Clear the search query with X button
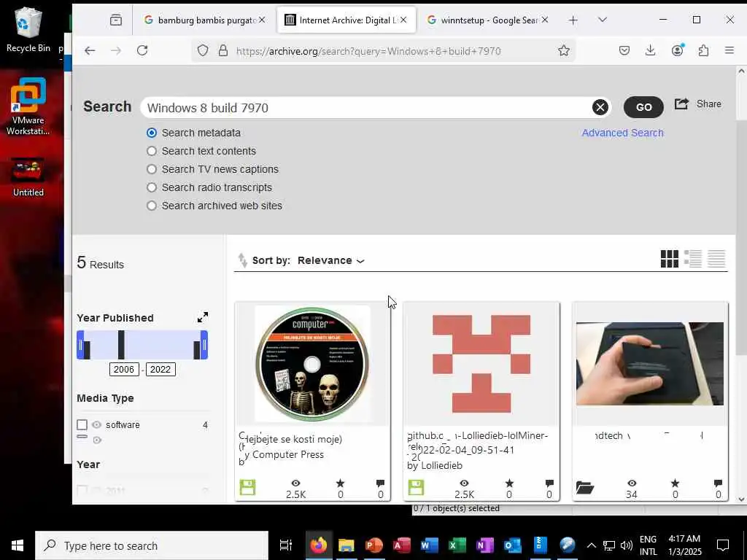747x560 pixels. click(600, 108)
